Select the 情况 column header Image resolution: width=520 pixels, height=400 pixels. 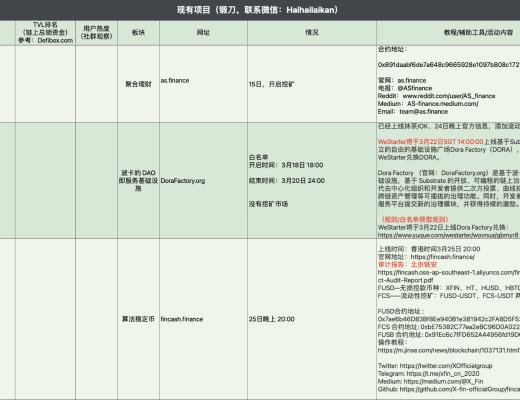click(312, 33)
